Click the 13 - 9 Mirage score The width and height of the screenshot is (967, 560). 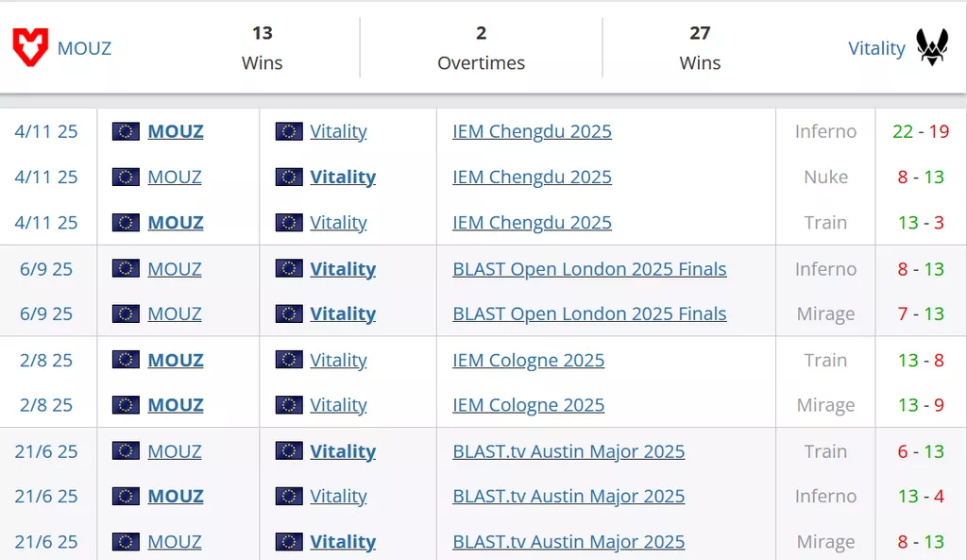point(920,405)
